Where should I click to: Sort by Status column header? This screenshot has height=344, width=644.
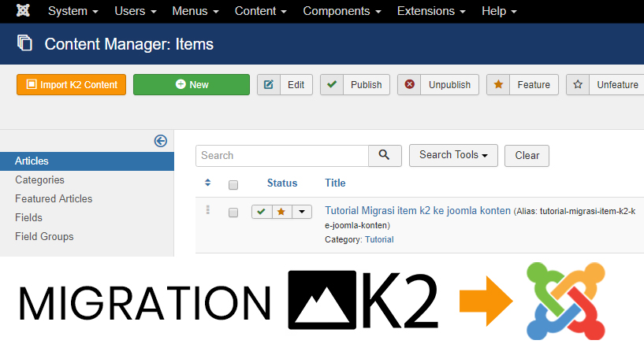282,183
